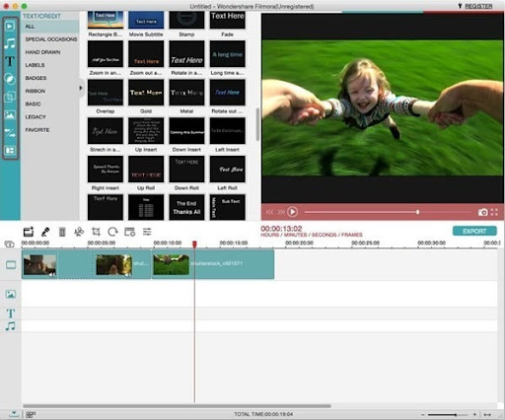This screenshot has height=420, width=505.
Task: Toggle the timeline view mode icon at bottom-left
Action: [31, 414]
